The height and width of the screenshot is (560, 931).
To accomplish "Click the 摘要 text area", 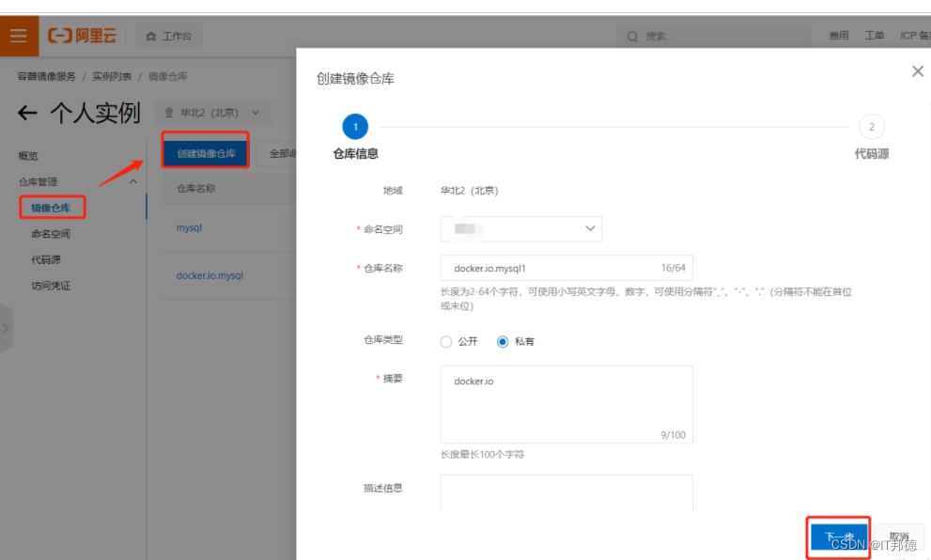I will (566, 404).
